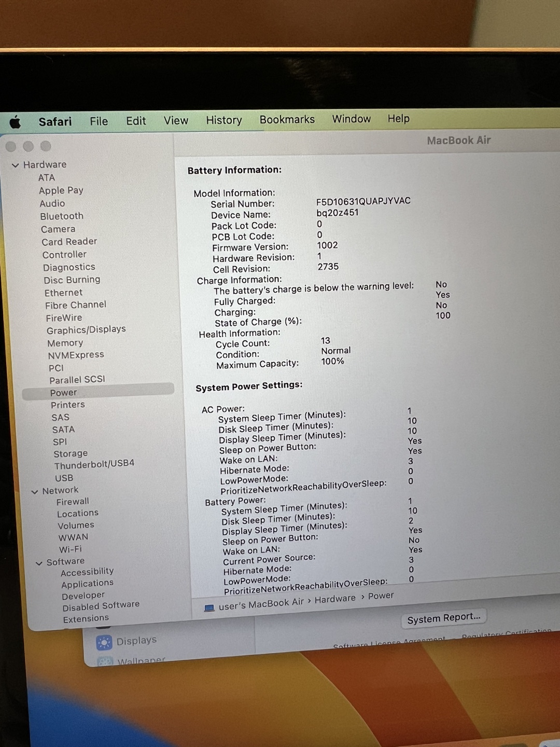
Task: Open the History menu
Action: pos(224,120)
